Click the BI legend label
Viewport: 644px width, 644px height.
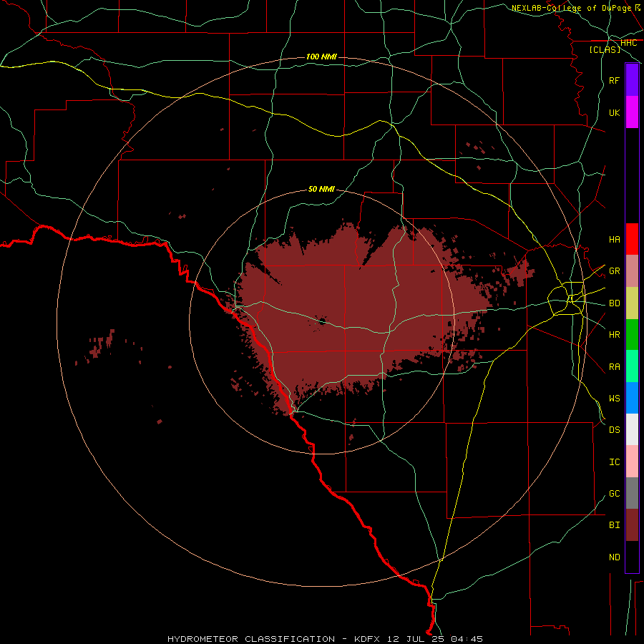point(614,525)
